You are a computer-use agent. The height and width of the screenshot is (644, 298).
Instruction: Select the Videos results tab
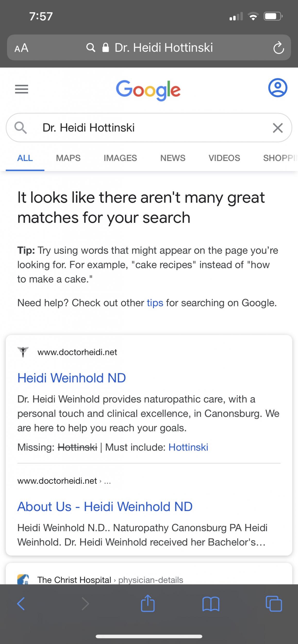[x=224, y=158]
